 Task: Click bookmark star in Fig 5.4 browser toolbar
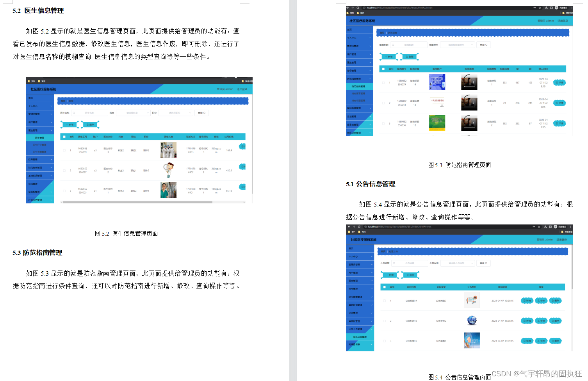click(x=539, y=226)
